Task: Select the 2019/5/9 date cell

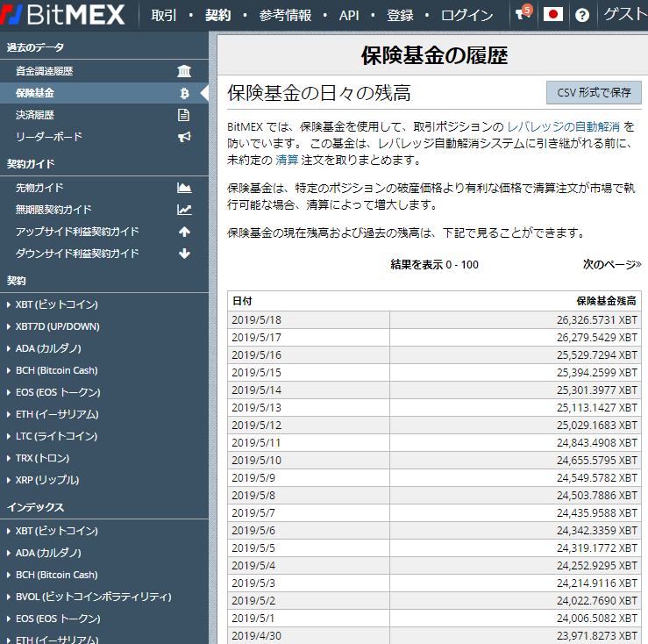Action: [309, 477]
